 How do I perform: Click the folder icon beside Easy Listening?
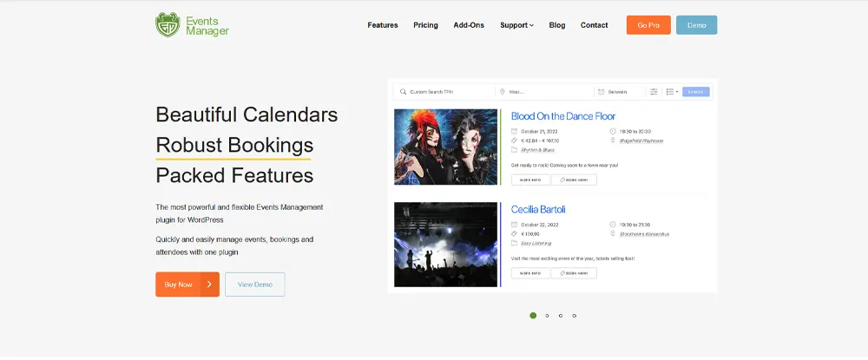click(x=514, y=243)
